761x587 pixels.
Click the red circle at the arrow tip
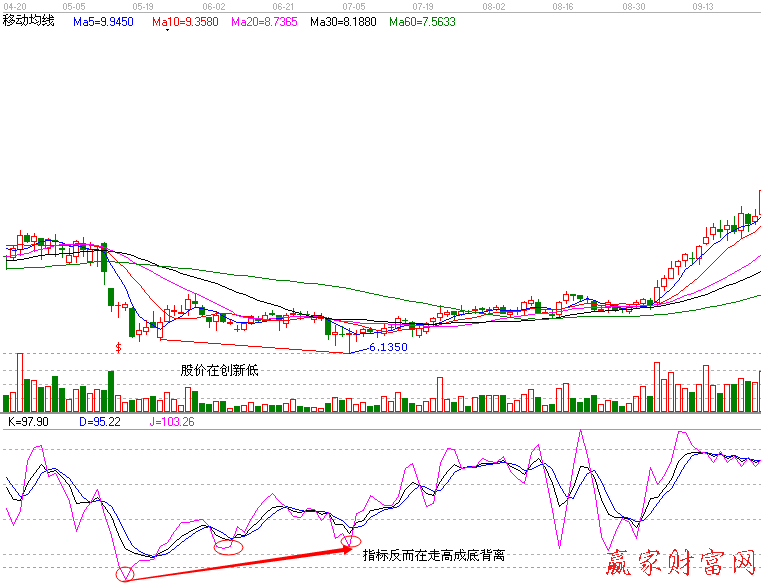point(350,544)
